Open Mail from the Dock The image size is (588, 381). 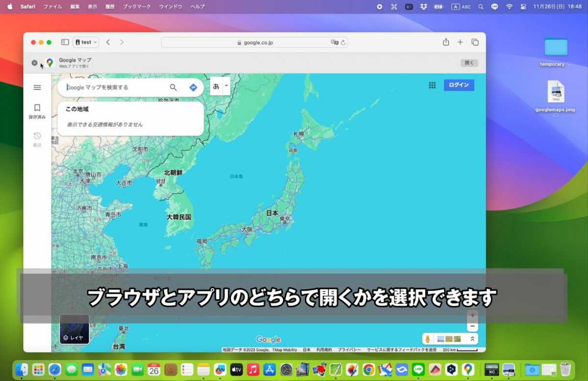coord(88,369)
